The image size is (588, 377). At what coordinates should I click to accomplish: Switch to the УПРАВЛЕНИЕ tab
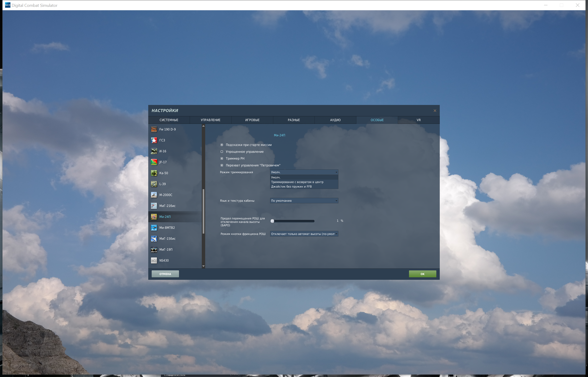(x=210, y=120)
